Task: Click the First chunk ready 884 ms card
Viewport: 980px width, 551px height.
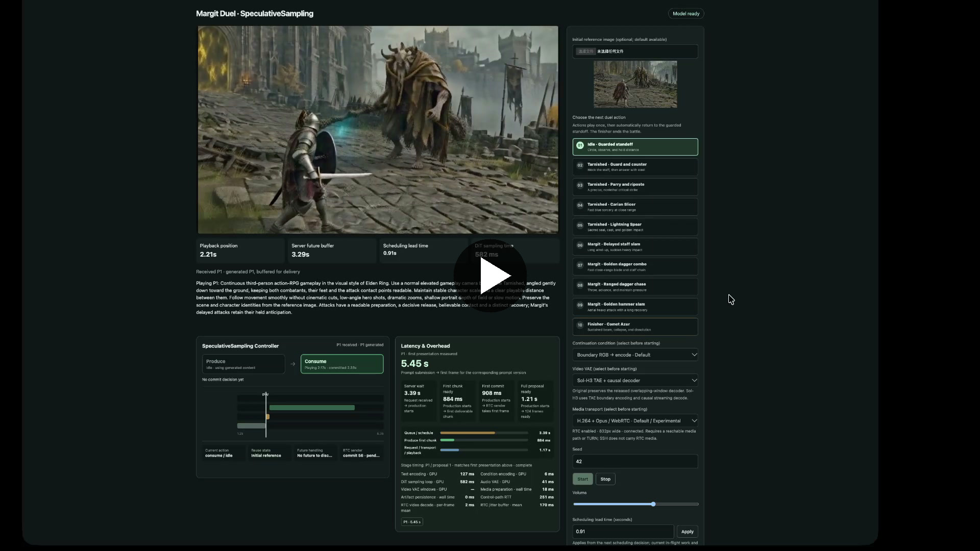Action: pos(458,401)
